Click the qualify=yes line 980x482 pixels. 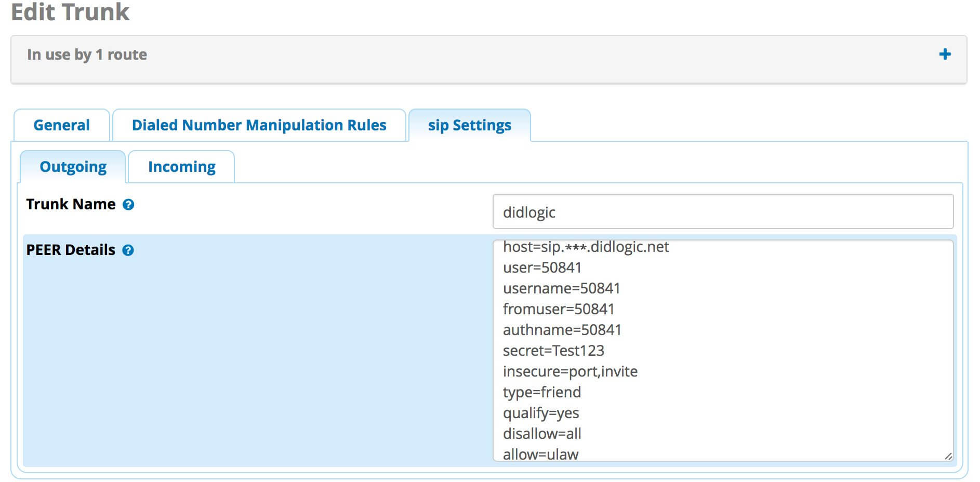coord(541,413)
